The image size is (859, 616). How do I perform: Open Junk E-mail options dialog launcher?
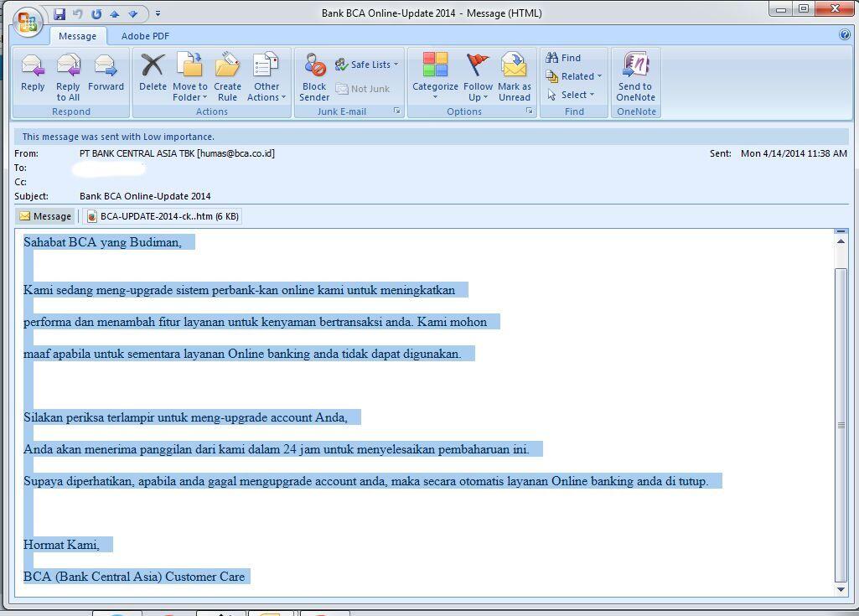[x=396, y=111]
